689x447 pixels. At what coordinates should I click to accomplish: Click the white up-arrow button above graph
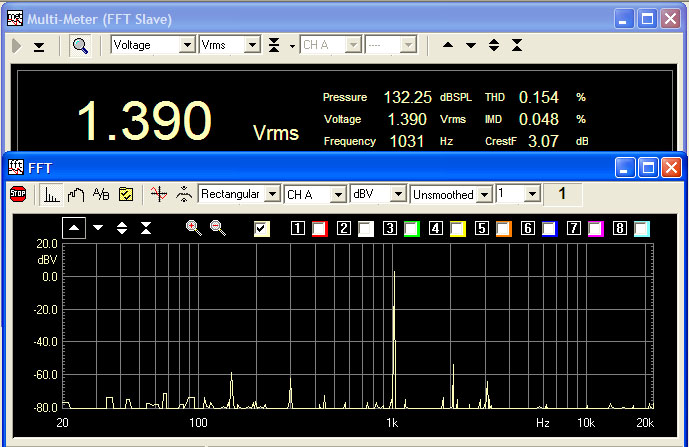(74, 228)
